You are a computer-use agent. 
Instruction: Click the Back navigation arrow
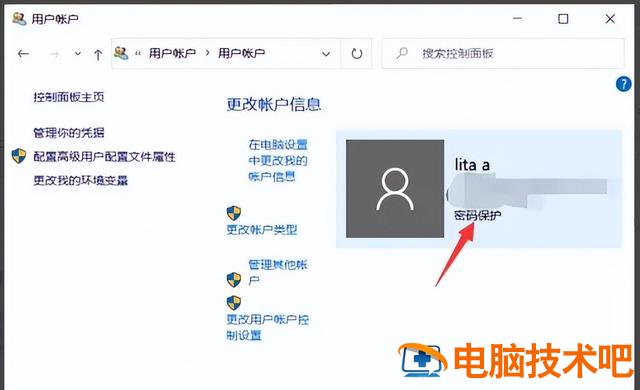click(x=23, y=53)
